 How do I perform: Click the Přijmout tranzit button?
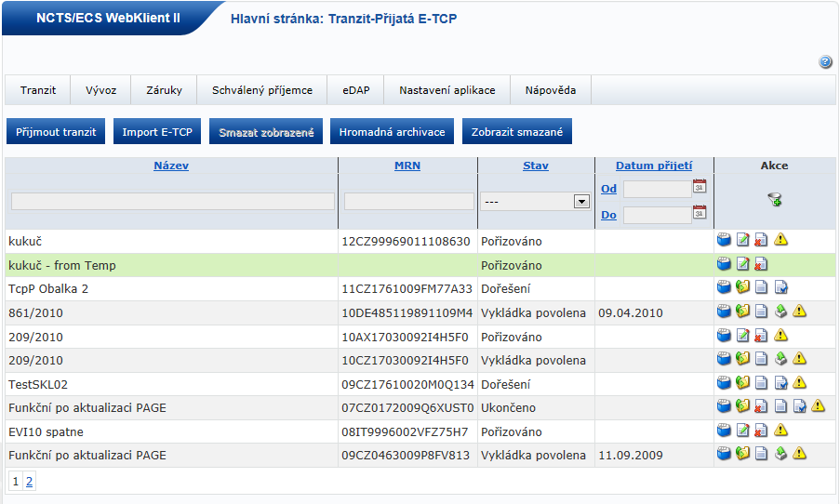tap(57, 132)
